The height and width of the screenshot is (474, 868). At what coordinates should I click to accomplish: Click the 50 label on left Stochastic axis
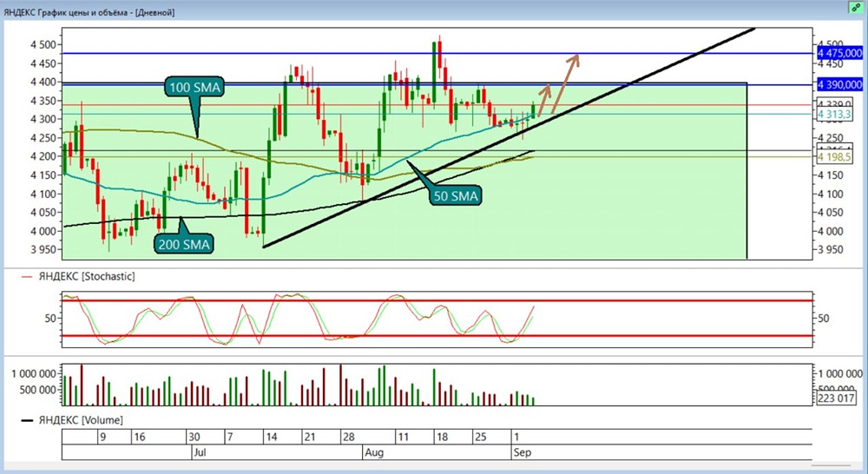click(x=51, y=319)
